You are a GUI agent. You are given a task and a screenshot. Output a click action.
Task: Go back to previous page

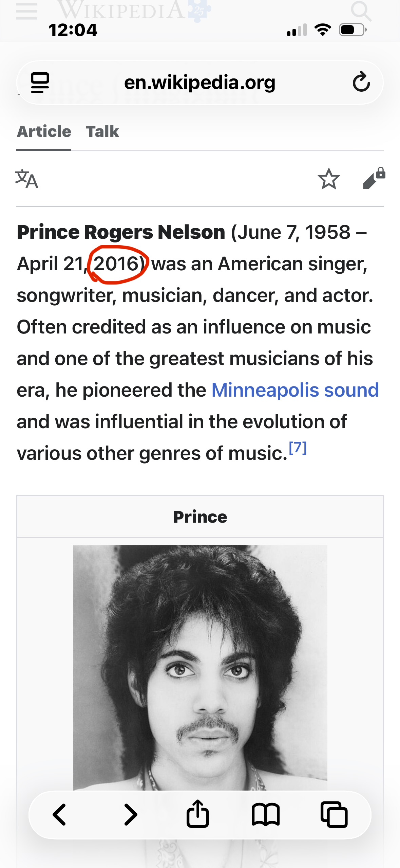59,815
